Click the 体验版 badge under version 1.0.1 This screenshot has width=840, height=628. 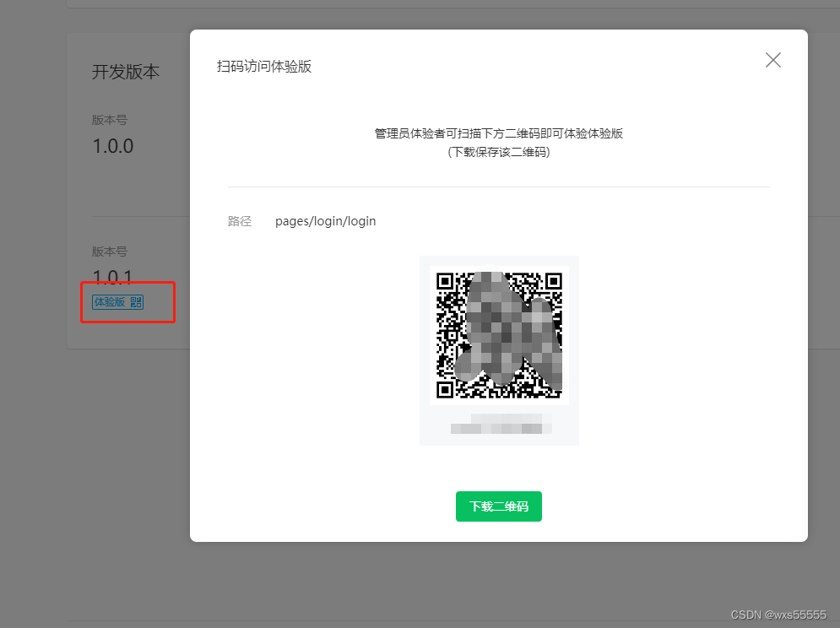click(118, 302)
